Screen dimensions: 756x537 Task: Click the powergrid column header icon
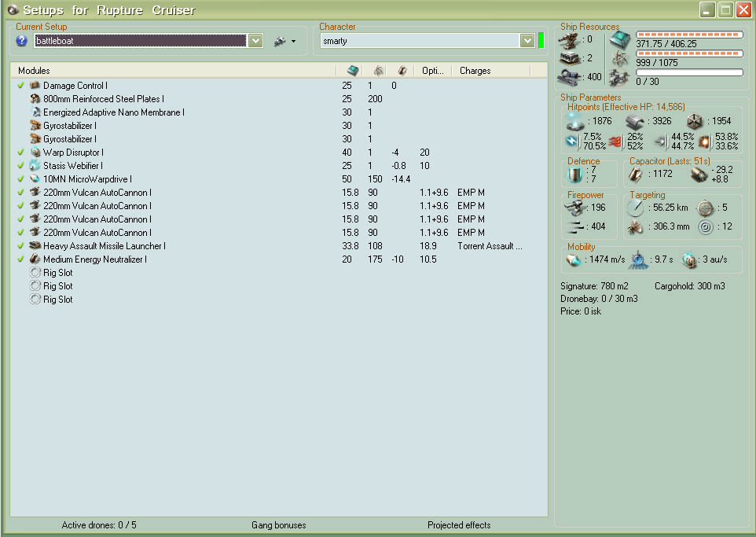(x=379, y=71)
